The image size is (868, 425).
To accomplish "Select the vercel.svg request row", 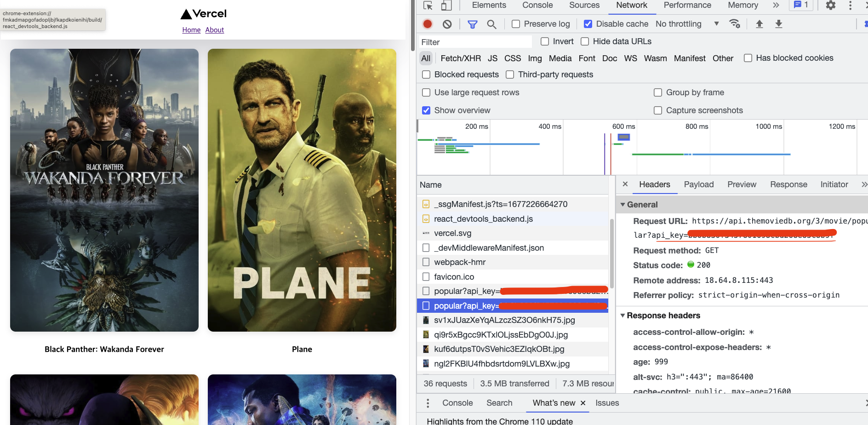I will point(513,233).
